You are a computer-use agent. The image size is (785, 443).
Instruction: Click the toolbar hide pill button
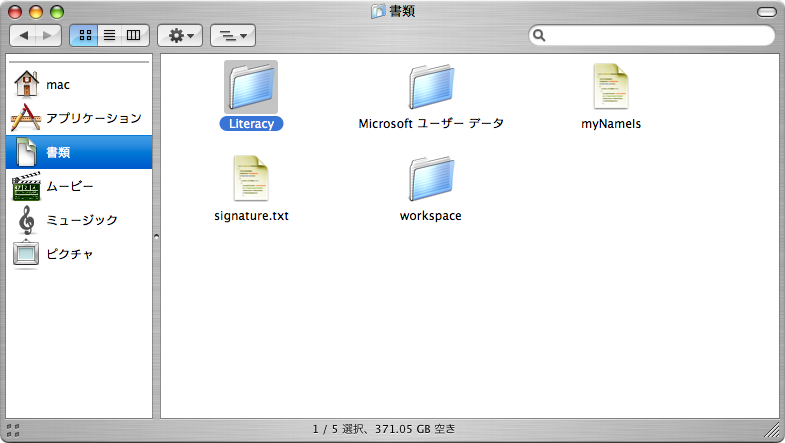point(766,12)
